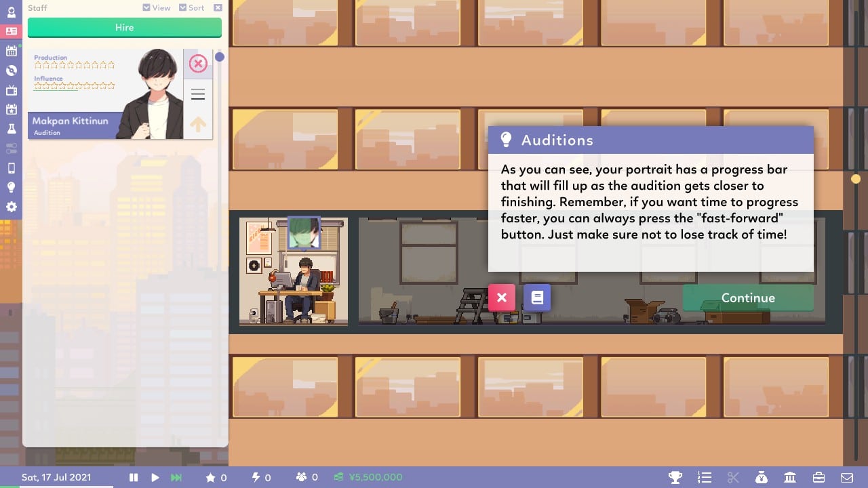
Task: Continue the Auditions tutorial
Action: [748, 298]
